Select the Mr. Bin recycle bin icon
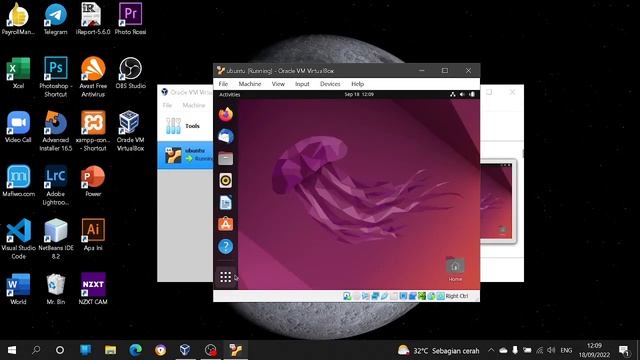This screenshot has height=360, width=640. click(56, 289)
